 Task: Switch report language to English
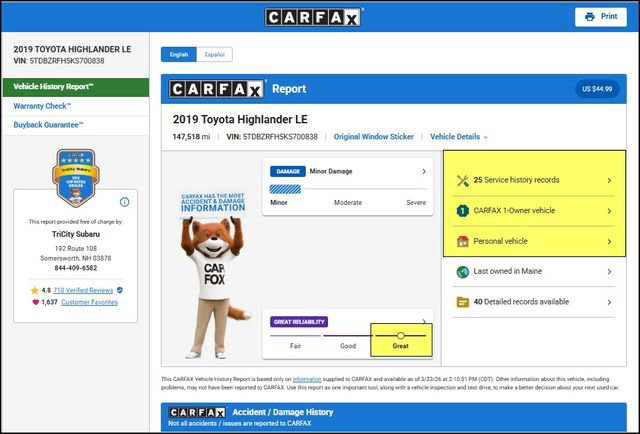tap(179, 53)
